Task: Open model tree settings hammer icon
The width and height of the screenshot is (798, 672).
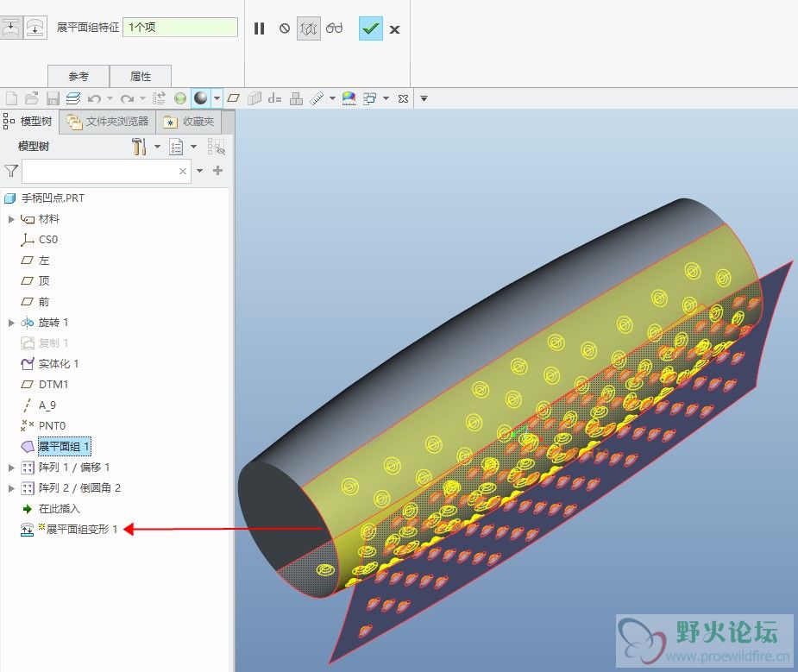Action: click(140, 147)
